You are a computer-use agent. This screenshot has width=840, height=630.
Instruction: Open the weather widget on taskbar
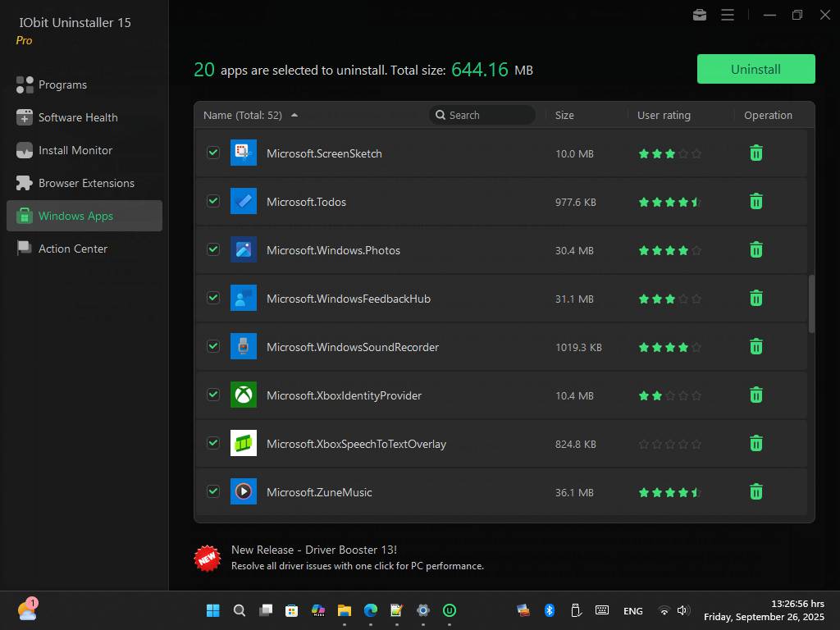(27, 609)
